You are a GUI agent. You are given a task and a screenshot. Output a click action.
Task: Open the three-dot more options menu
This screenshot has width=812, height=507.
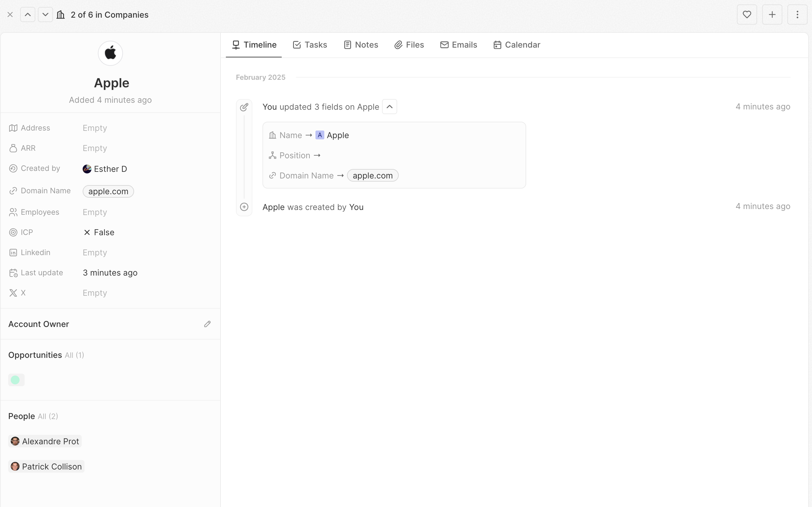(x=797, y=15)
